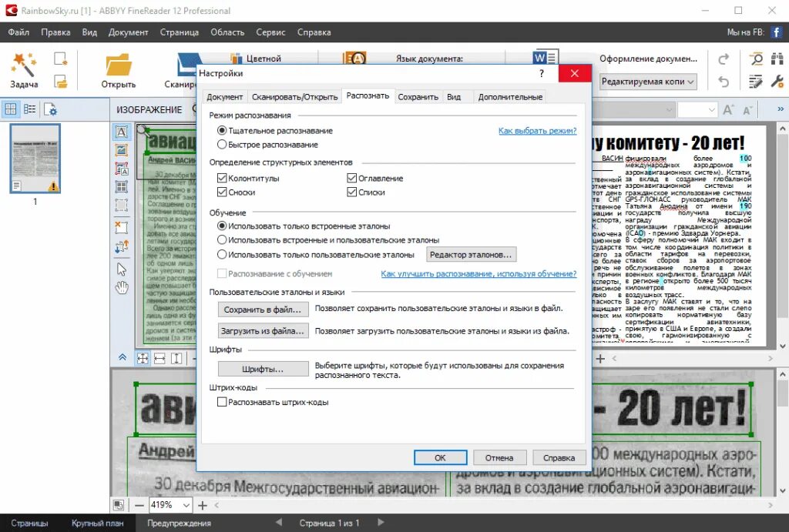The height and width of the screenshot is (532, 789).
Task: Switch to thumbnails view icon
Action: [11, 109]
